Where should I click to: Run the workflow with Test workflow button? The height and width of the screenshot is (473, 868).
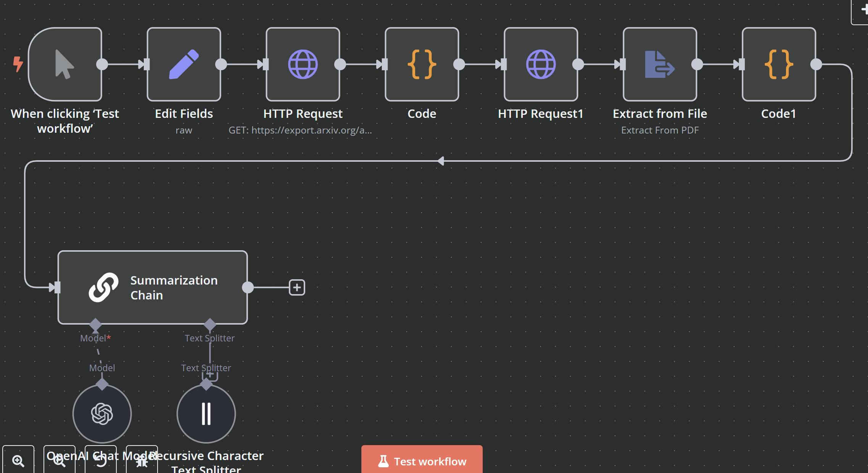pos(422,460)
